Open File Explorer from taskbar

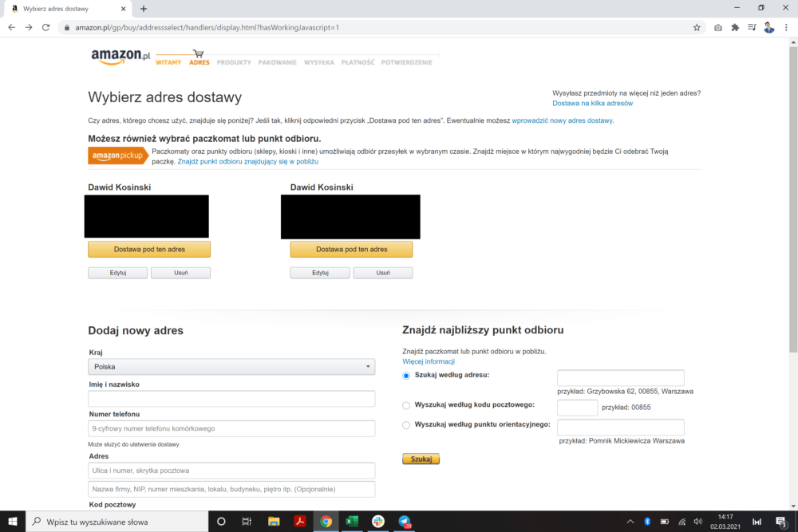click(274, 522)
